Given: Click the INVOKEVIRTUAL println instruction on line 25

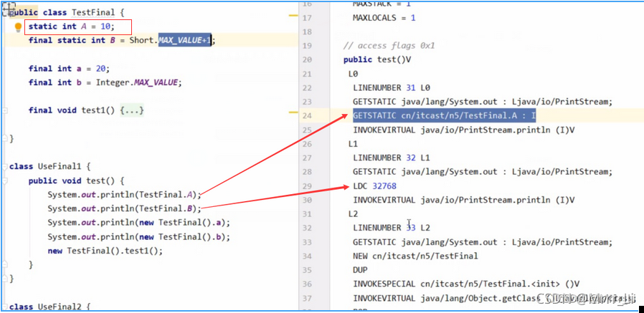Looking at the screenshot, I should 463,130.
